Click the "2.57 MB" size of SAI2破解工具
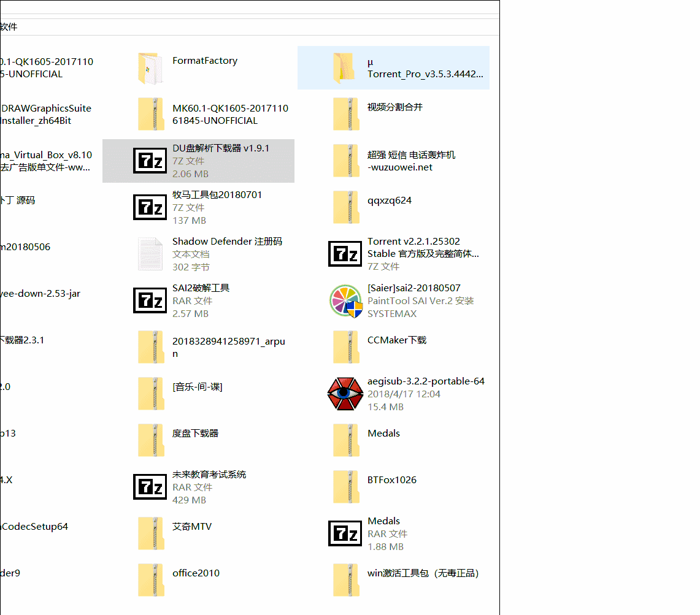The image size is (700, 615). [191, 314]
